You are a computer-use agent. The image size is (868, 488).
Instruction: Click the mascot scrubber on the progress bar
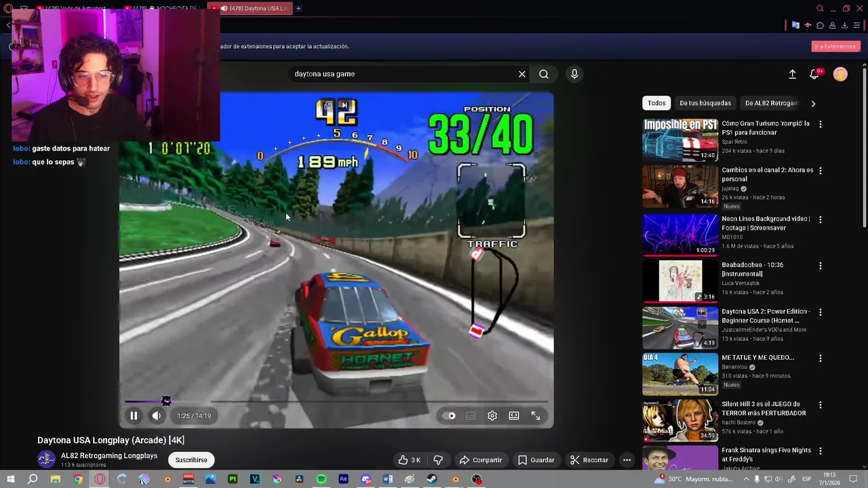[166, 401]
